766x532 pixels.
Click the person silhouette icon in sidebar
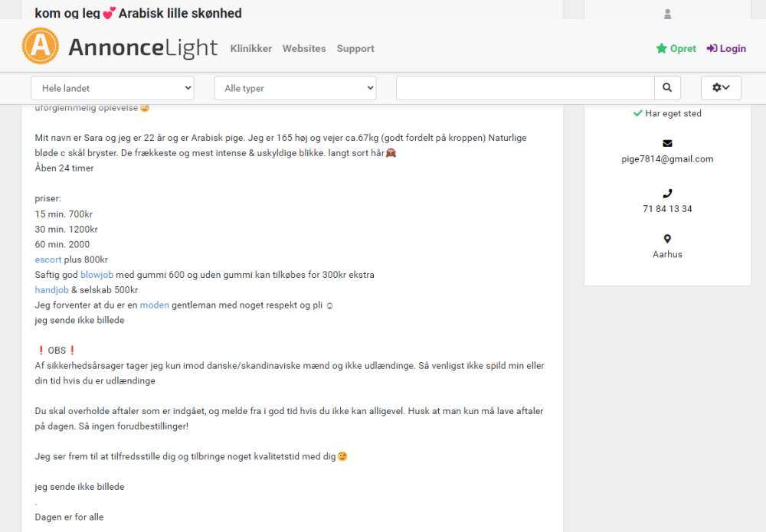tap(667, 14)
